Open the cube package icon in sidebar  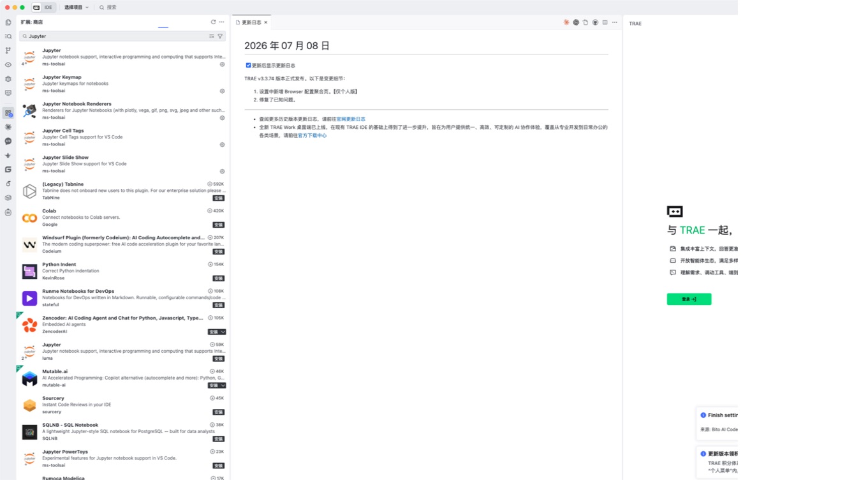point(8,198)
